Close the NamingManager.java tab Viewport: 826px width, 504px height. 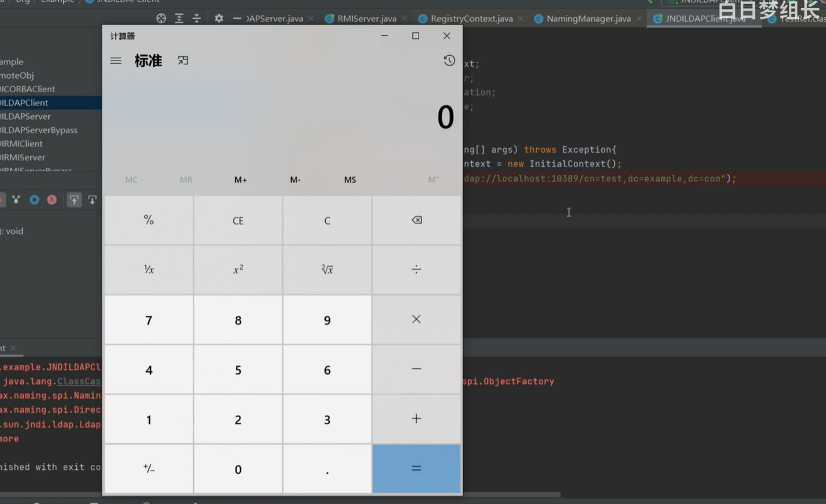click(639, 19)
